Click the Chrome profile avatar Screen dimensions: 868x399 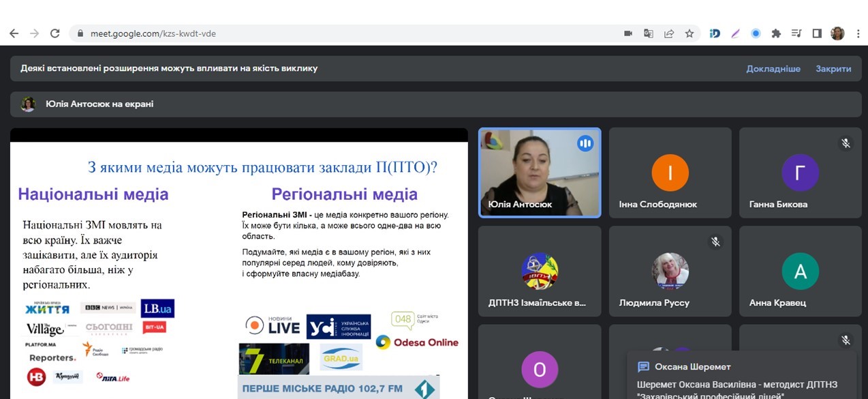click(837, 33)
